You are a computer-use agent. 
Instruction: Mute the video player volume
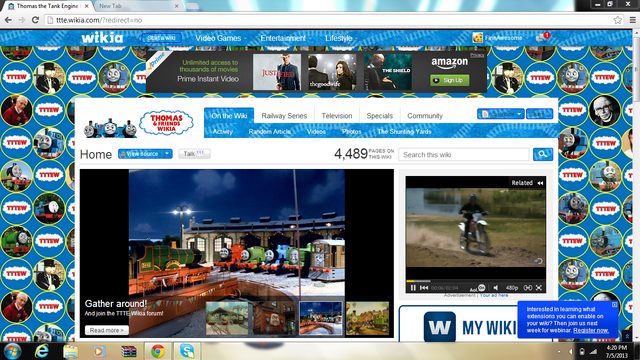[x=496, y=288]
